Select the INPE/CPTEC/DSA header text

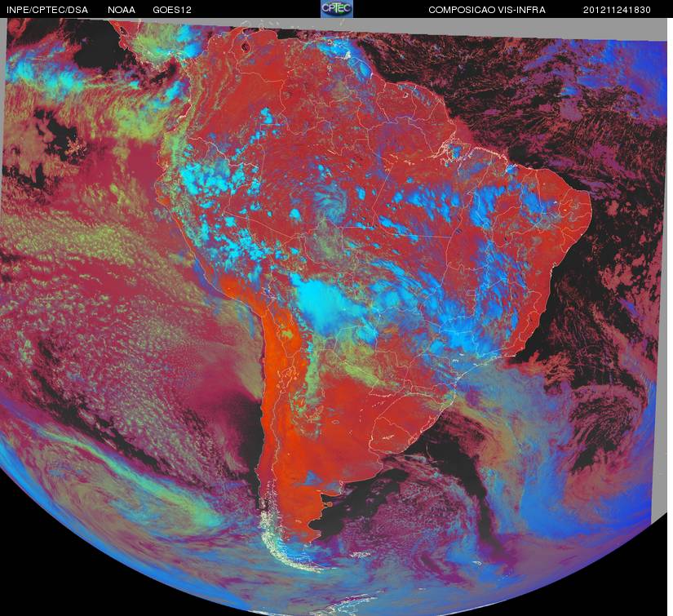47,10
